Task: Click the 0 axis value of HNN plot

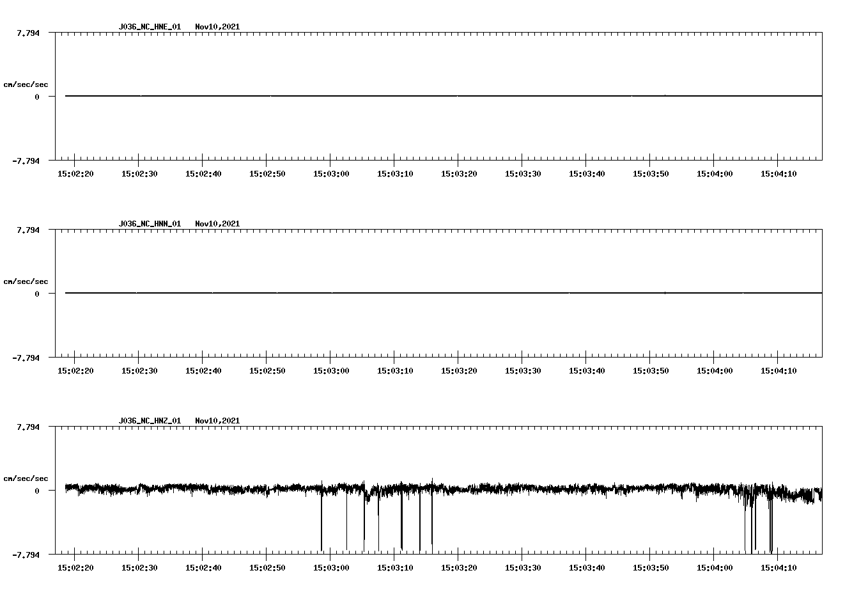Action: pos(37,294)
